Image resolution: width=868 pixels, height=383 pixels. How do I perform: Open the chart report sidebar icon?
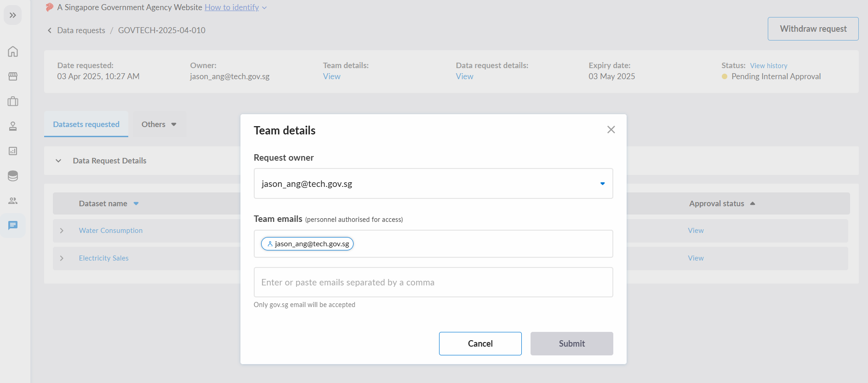coord(13,151)
